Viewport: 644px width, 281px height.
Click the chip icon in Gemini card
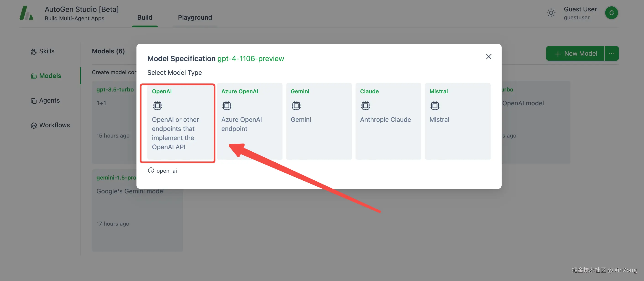pyautogui.click(x=296, y=106)
